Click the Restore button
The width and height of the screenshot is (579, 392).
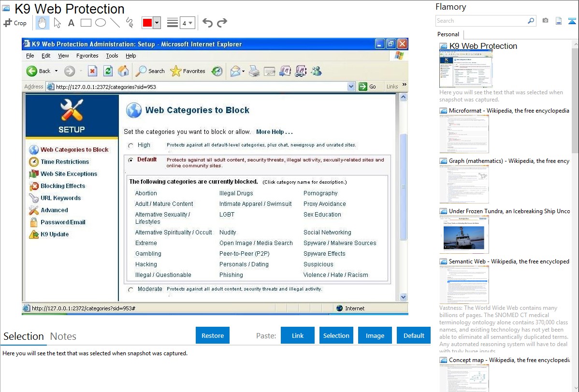coord(213,335)
